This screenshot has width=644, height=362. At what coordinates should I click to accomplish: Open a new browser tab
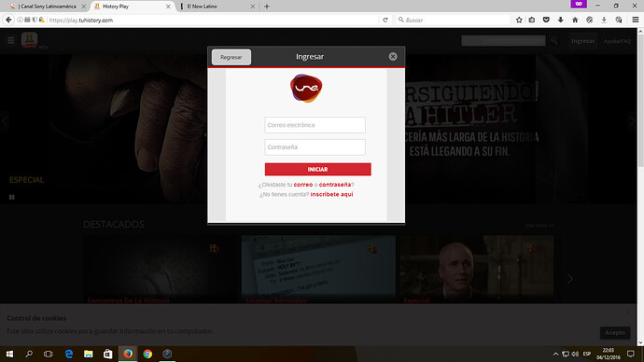click(267, 7)
